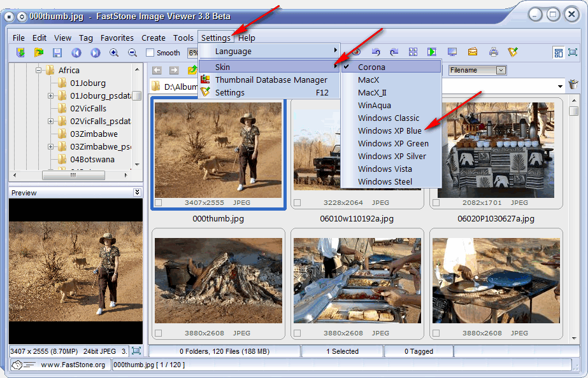The width and height of the screenshot is (588, 378).
Task: Open a file using the folder toolbar icon
Action: click(x=38, y=53)
